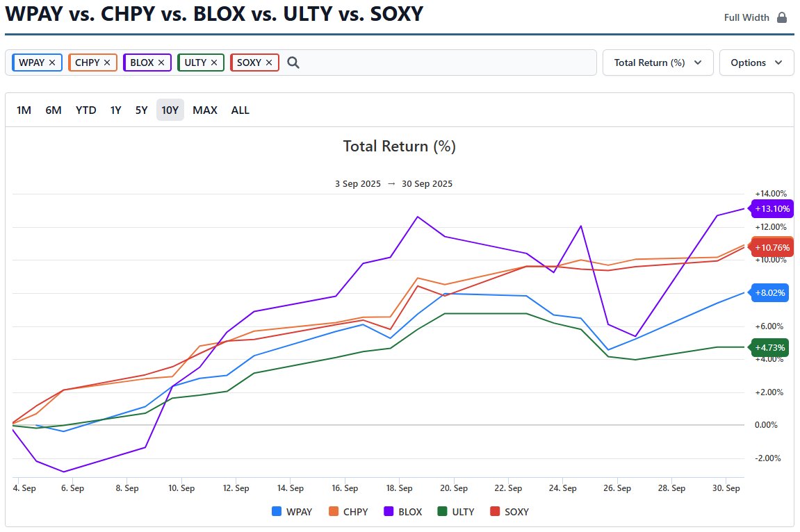Remove CHPY from the comparison
The image size is (800, 532).
tap(107, 63)
